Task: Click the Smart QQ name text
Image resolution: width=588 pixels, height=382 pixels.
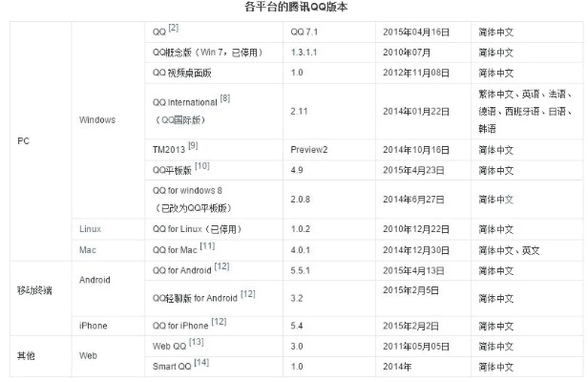Action: pyautogui.click(x=172, y=366)
